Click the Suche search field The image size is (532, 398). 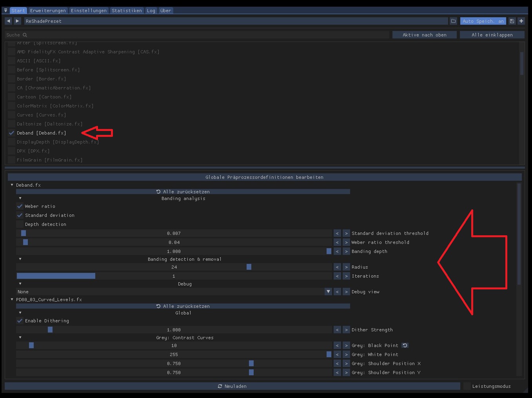pyautogui.click(x=197, y=35)
